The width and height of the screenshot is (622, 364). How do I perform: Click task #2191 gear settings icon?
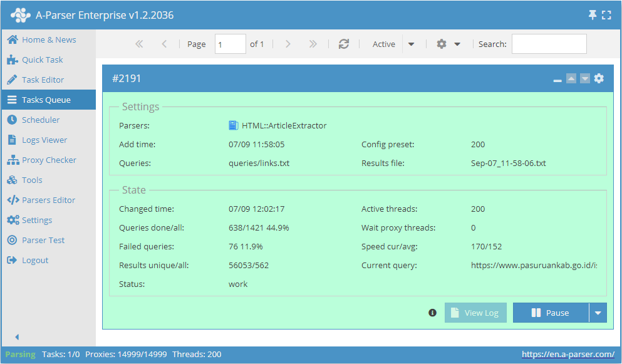click(599, 78)
